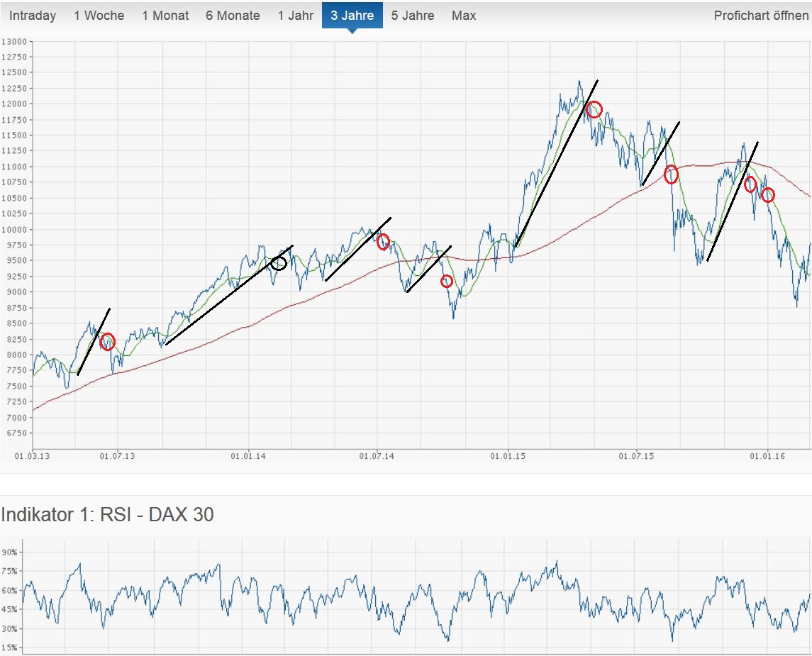
Task: Switch to the Intraday tab
Action: 33,16
